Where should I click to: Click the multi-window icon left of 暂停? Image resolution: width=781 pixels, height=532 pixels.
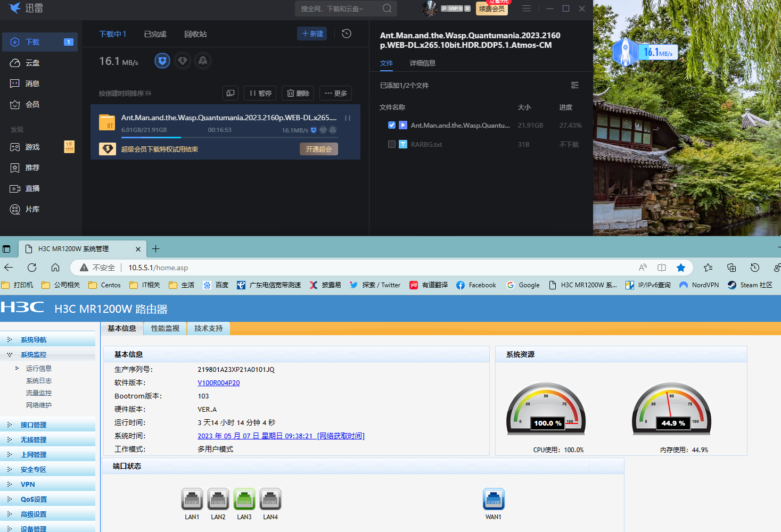pos(231,93)
